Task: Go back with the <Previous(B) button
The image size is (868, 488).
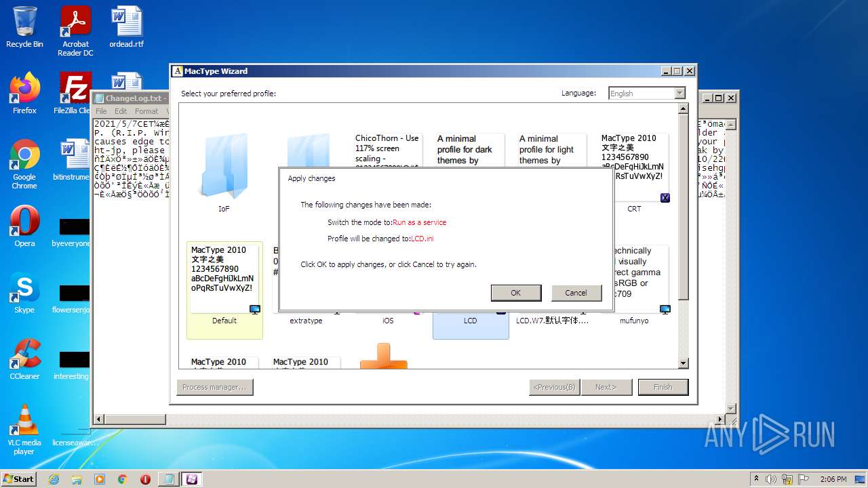Action: (555, 387)
